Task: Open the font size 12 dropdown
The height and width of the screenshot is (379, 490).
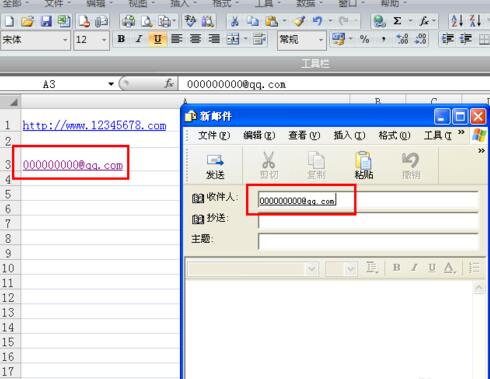Action: click(104, 40)
